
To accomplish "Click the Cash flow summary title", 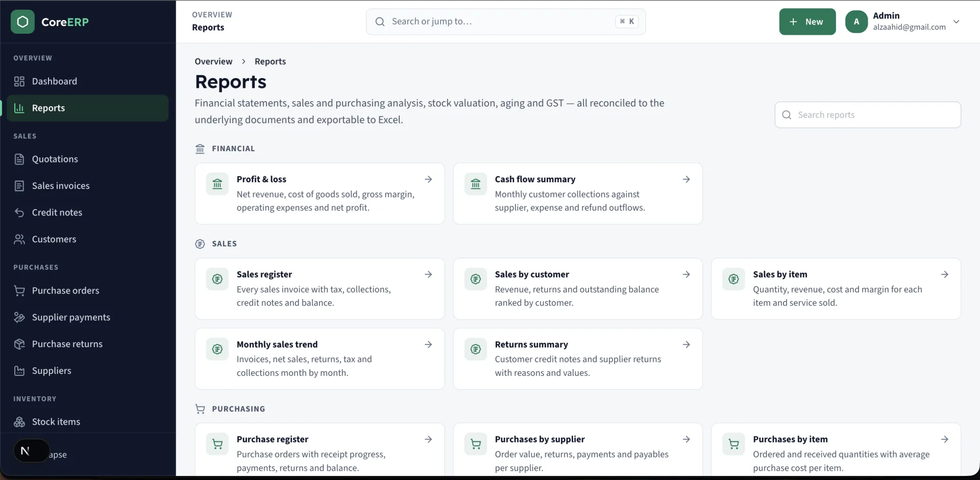I will point(535,179).
